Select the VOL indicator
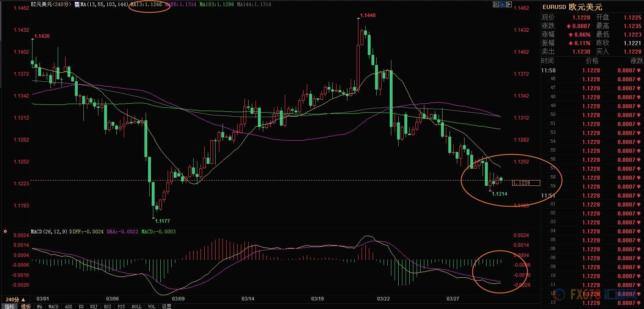This screenshot has width=644, height=309. point(151,307)
